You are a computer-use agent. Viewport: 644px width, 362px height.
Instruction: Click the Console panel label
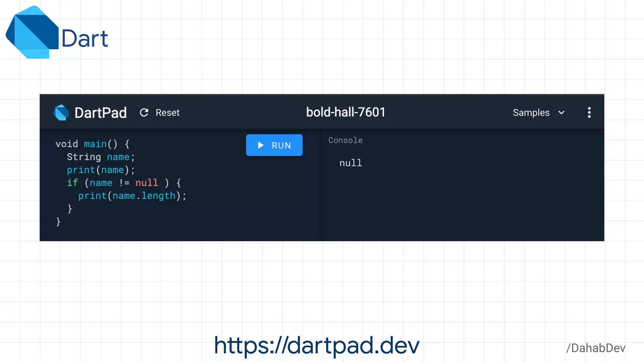345,140
